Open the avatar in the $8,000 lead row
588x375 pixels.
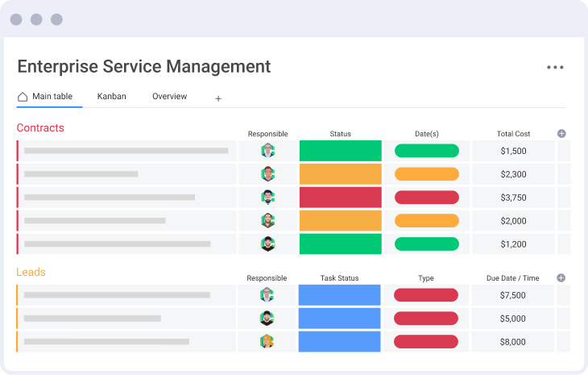pyautogui.click(x=267, y=342)
